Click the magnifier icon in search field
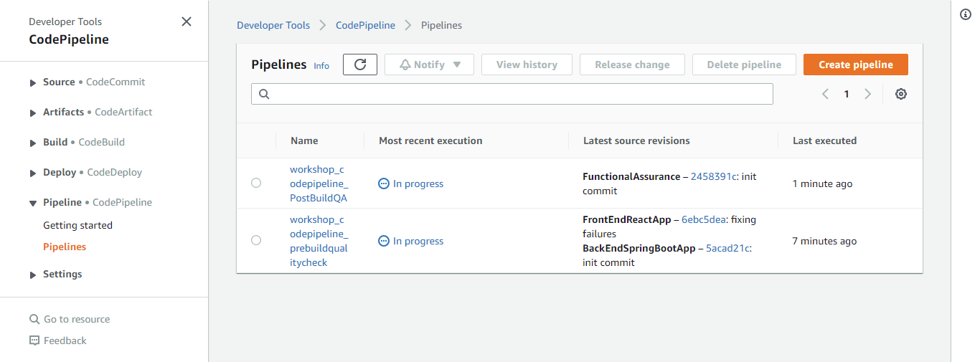Viewport: 980px width, 362px height. (263, 94)
